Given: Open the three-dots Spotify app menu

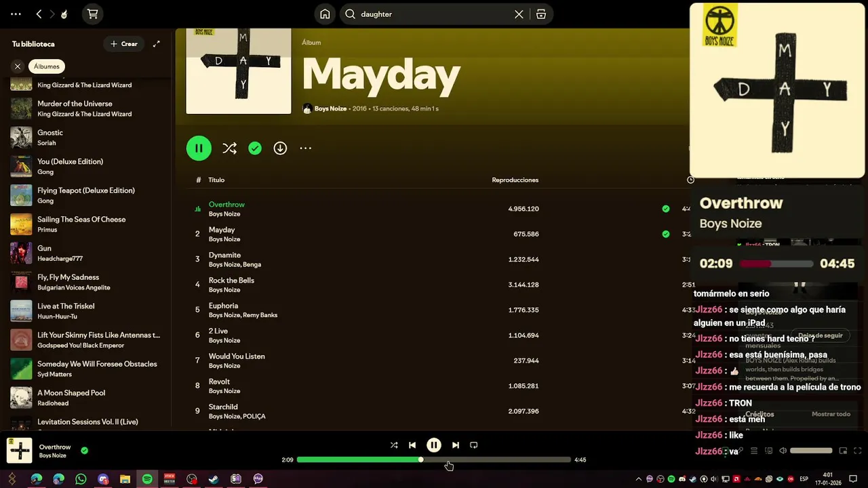Looking at the screenshot, I should click(16, 14).
